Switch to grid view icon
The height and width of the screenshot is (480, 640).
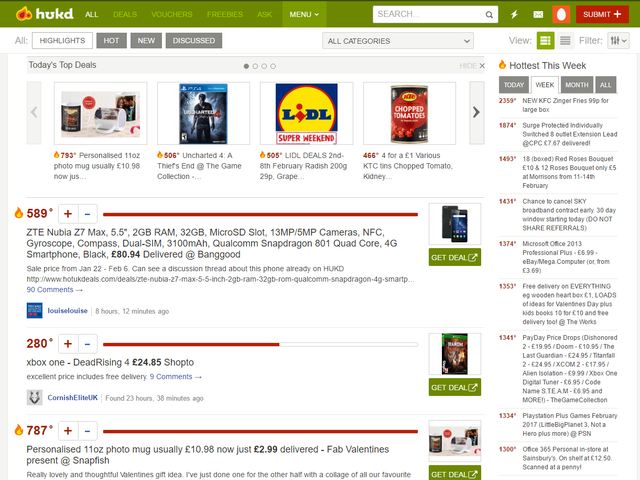[x=545, y=40]
